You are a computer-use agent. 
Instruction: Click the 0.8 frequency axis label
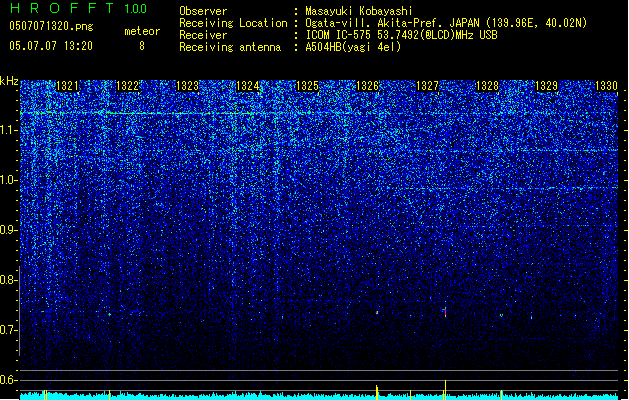point(9,280)
